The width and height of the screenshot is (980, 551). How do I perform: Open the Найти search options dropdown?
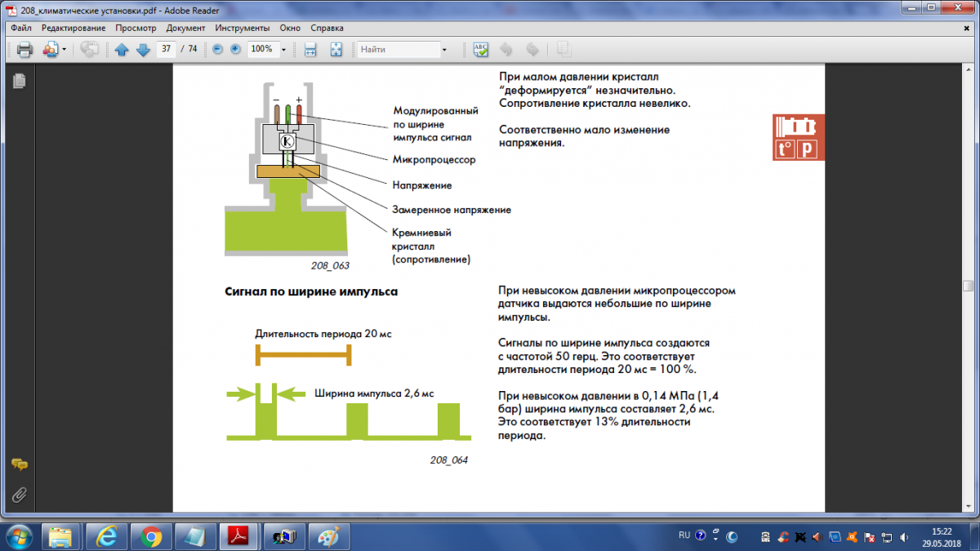444,50
